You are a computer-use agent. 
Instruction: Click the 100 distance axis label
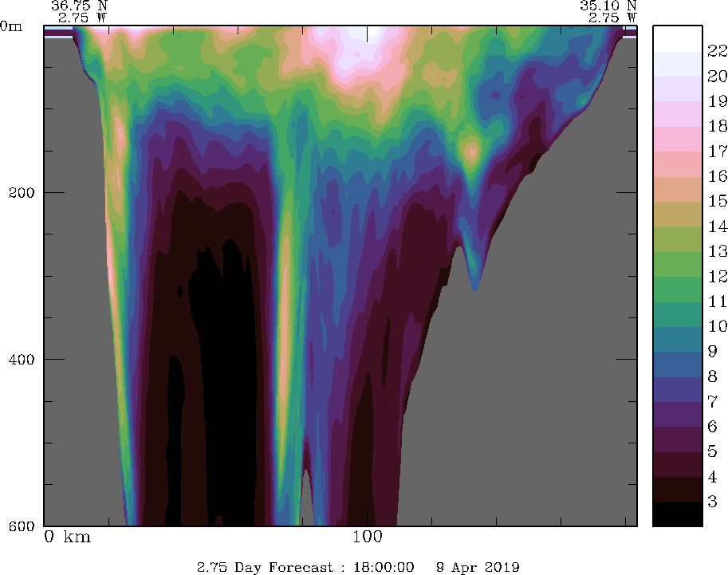click(368, 538)
